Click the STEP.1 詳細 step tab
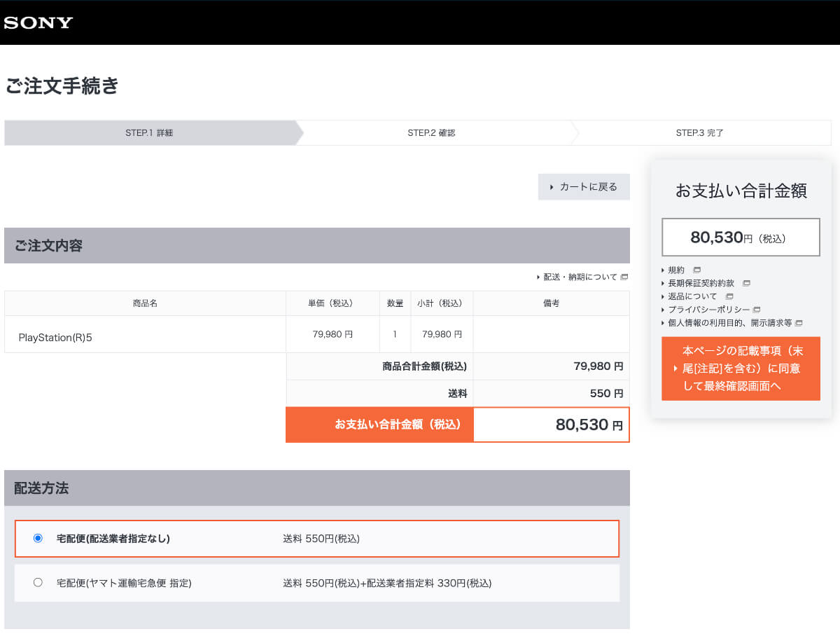Screen dimensions: 840x634 click(150, 132)
